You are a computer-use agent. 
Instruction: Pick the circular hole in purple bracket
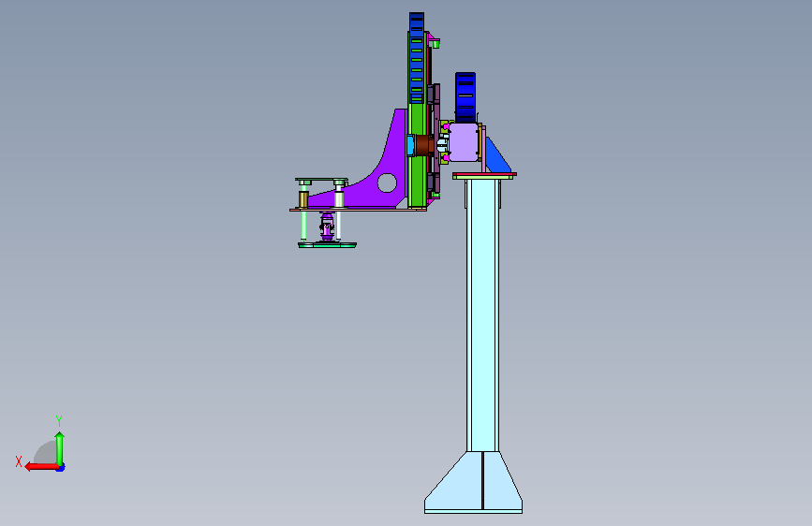coord(387,183)
